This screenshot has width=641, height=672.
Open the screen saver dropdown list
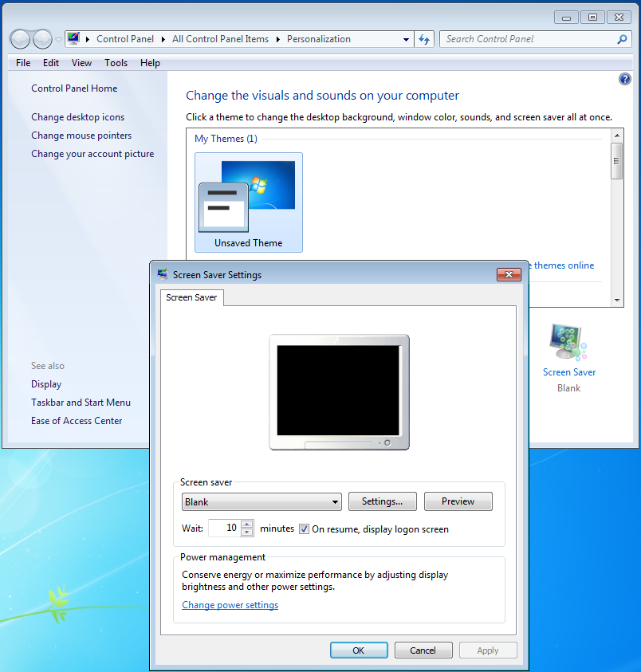[336, 502]
